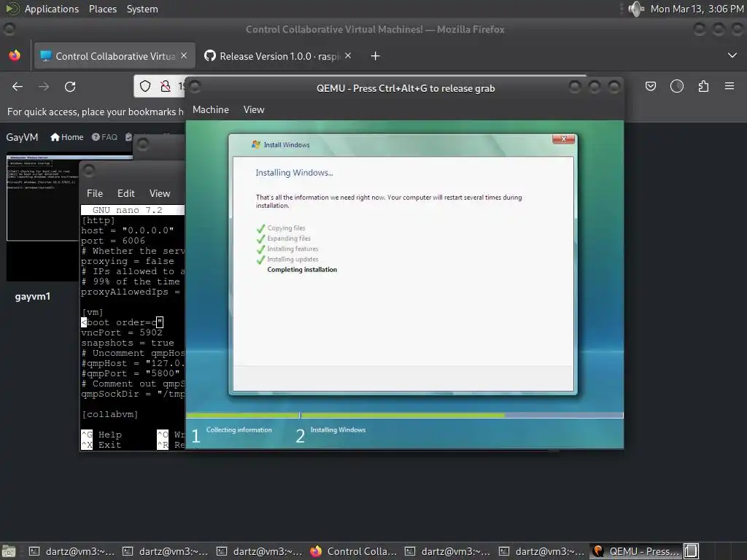Open View menu in terminal window
Image resolution: width=747 pixels, height=560 pixels.
pyautogui.click(x=160, y=193)
